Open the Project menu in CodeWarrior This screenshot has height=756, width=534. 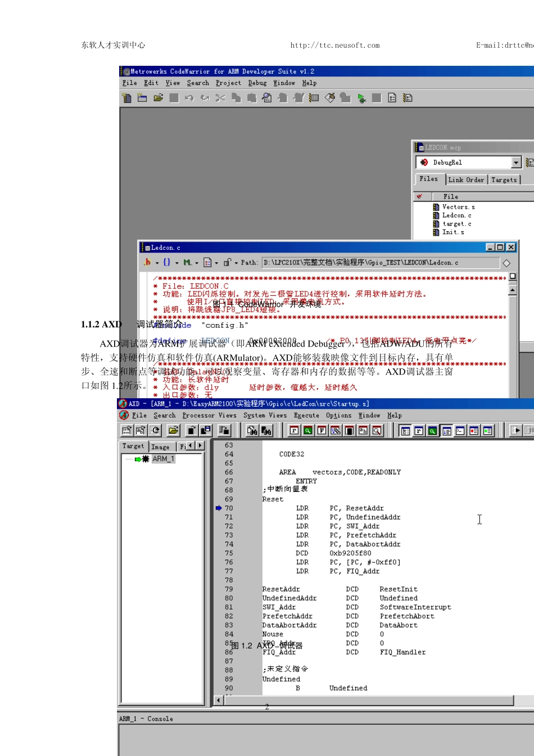(228, 83)
